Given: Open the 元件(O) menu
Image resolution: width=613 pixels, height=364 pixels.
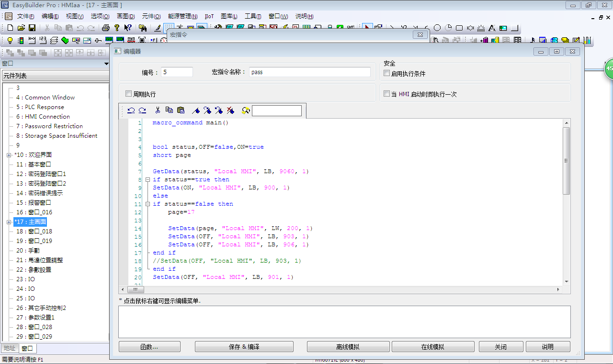Looking at the screenshot, I should [x=151, y=16].
